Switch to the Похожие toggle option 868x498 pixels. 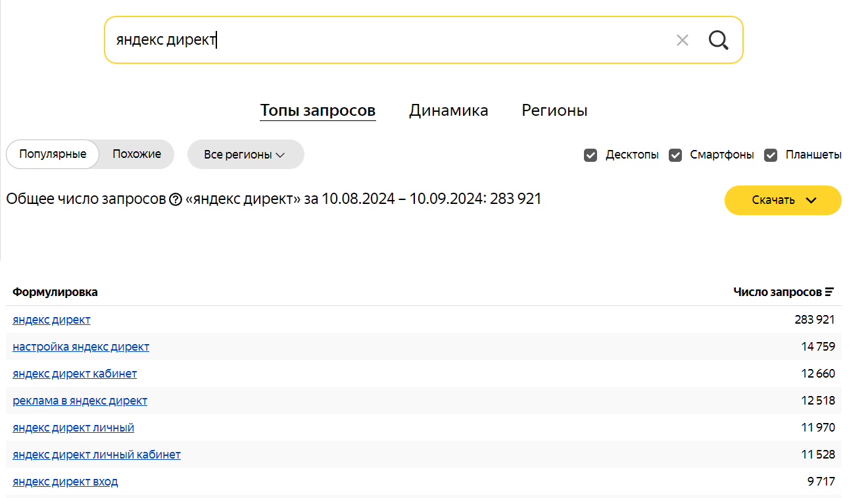[137, 154]
